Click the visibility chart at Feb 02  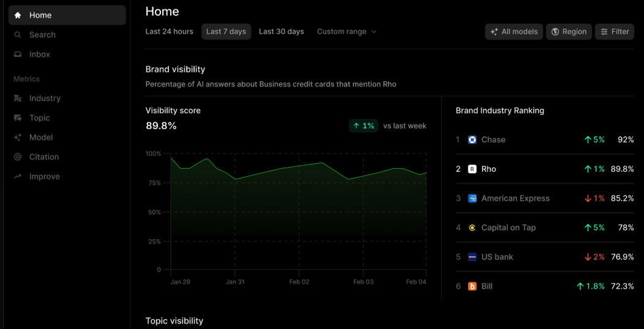tap(299, 214)
